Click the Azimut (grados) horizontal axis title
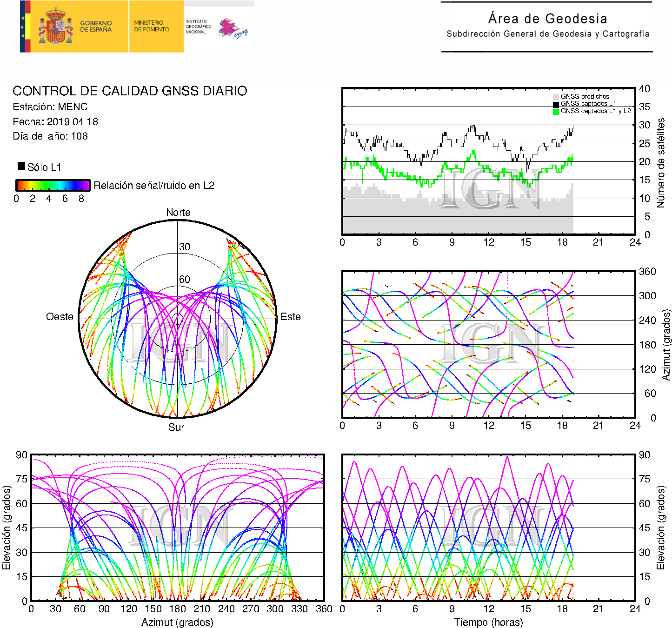The height and width of the screenshot is (628, 672). 177,622
